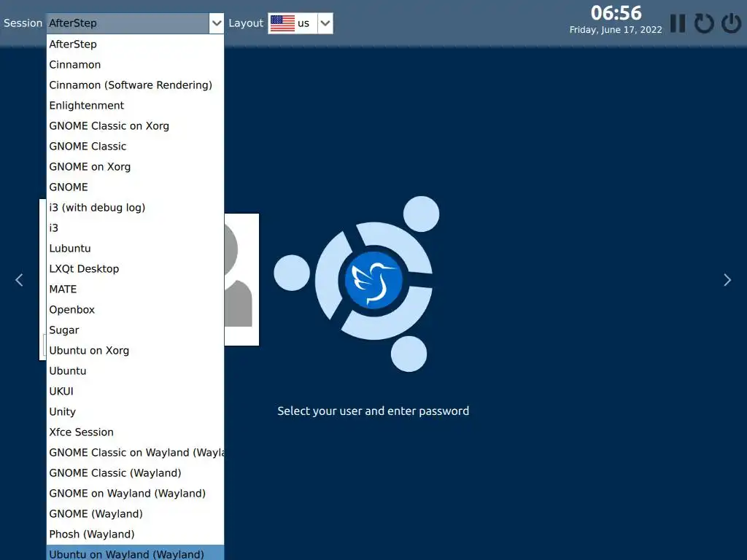Go to the previous user with left arrow
747x560 pixels.
point(19,280)
